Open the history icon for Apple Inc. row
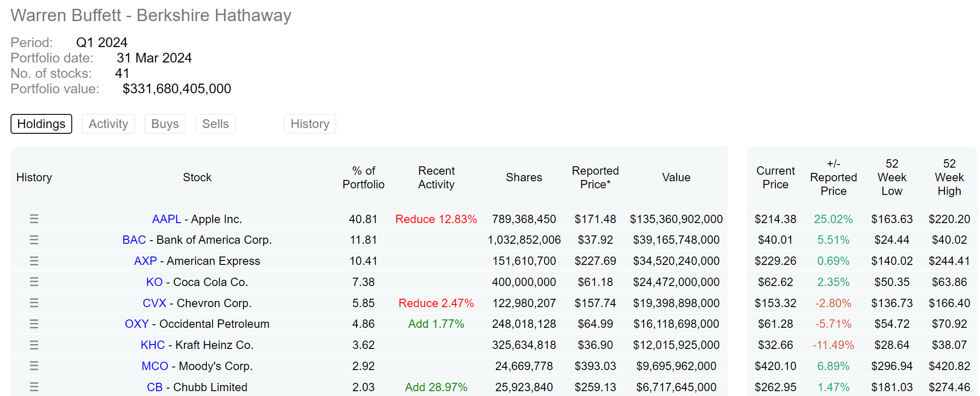The width and height of the screenshot is (980, 396). (x=34, y=219)
